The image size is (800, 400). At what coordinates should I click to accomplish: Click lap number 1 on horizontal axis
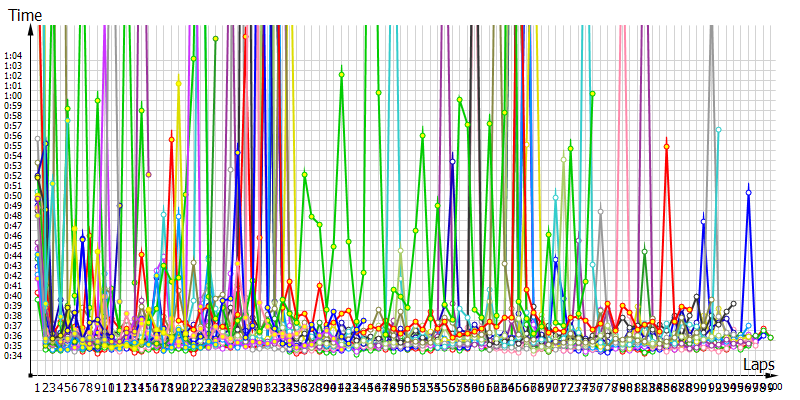pos(38,387)
